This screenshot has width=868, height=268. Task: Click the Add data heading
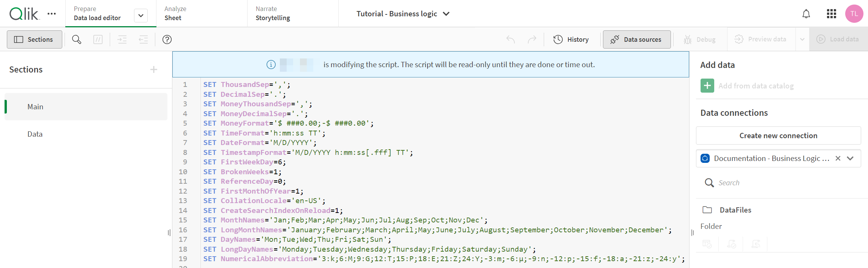point(717,65)
